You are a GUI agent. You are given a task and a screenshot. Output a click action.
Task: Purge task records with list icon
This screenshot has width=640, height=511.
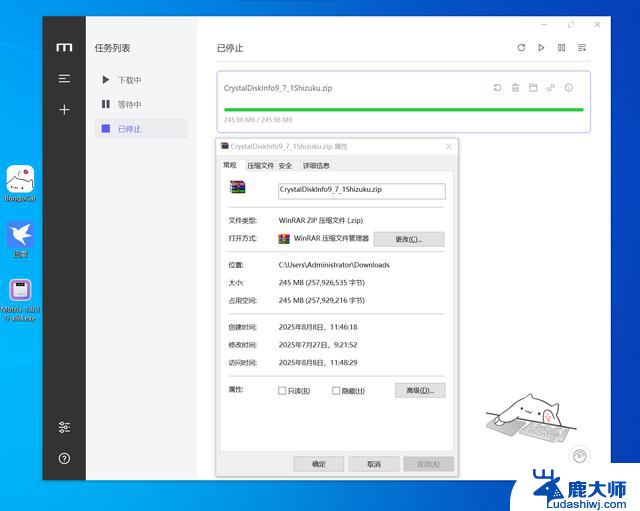(x=582, y=48)
